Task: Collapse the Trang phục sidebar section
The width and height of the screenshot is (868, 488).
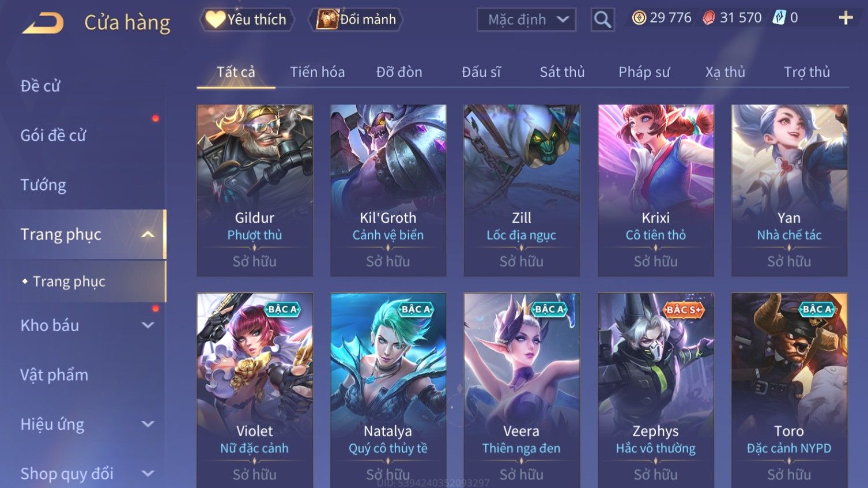Action: 148,234
